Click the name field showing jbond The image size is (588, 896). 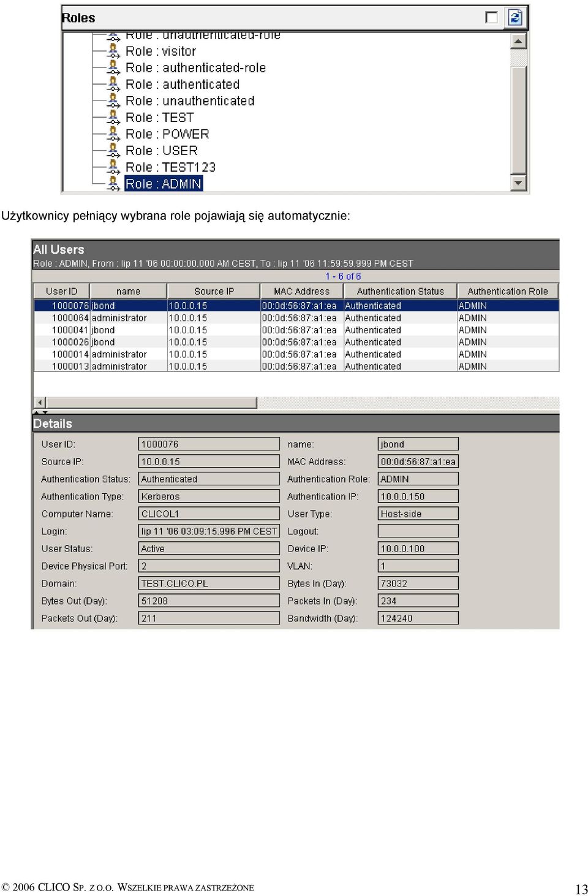coord(418,444)
